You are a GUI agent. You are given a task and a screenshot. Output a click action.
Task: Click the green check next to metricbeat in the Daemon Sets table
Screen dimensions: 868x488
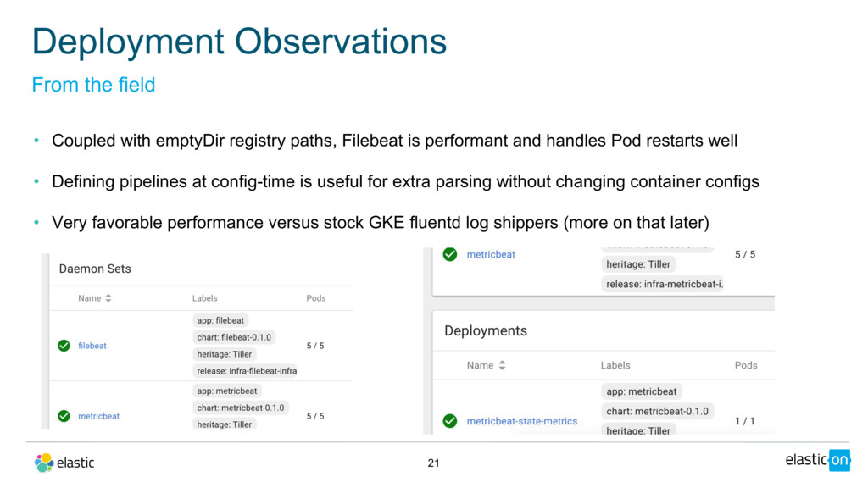coord(63,416)
